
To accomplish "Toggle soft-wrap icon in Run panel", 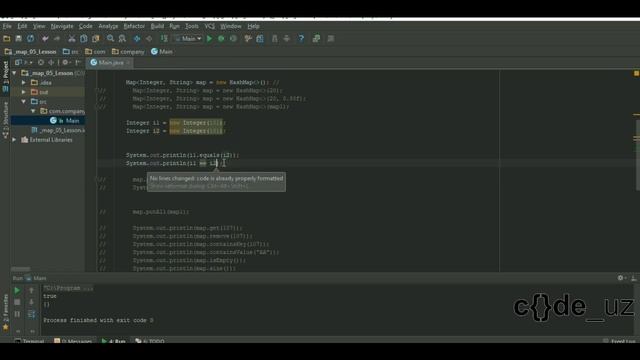I will tap(31, 314).
